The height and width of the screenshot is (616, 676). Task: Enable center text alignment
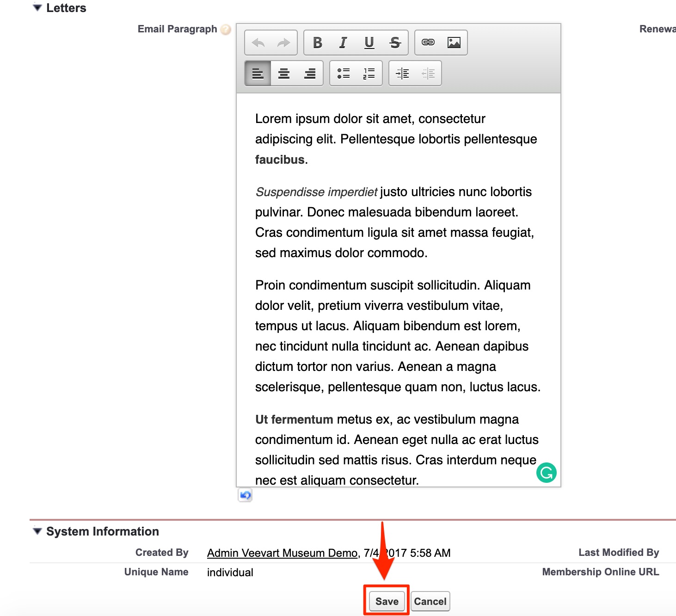(283, 73)
